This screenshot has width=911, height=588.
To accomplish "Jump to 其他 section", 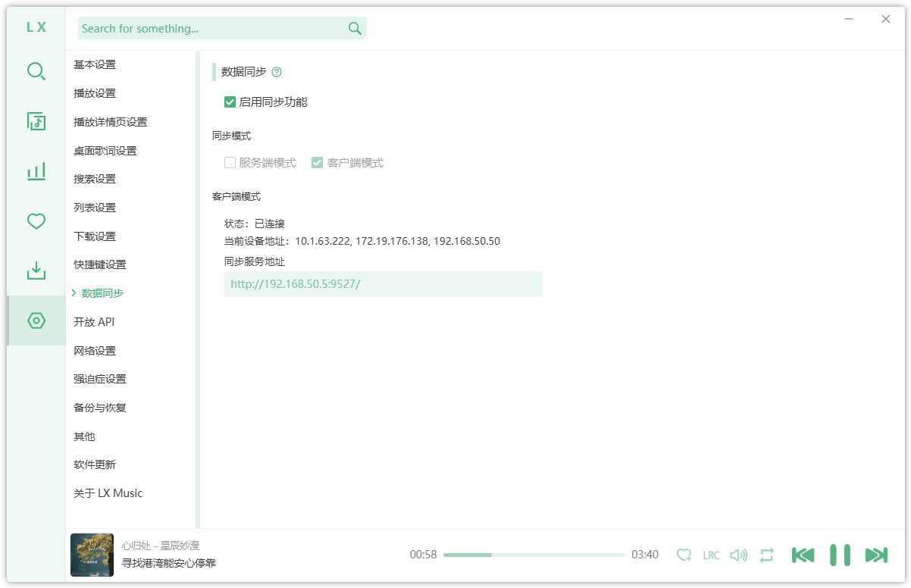I will [84, 436].
